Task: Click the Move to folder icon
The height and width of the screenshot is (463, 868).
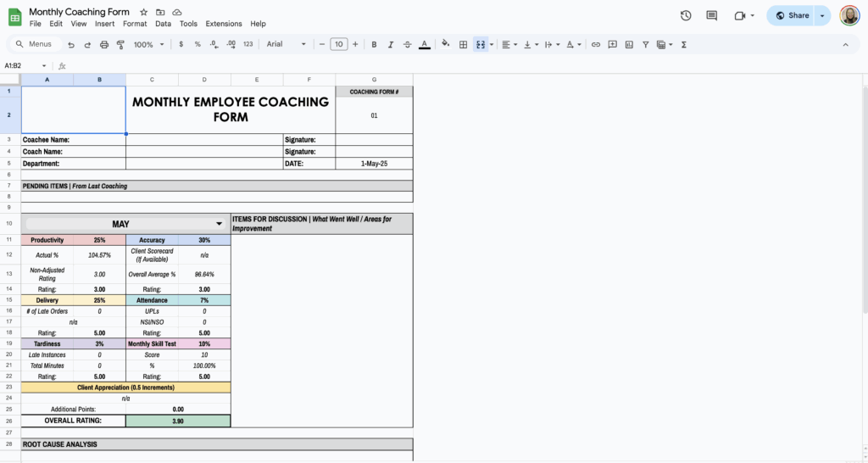Action: click(160, 12)
